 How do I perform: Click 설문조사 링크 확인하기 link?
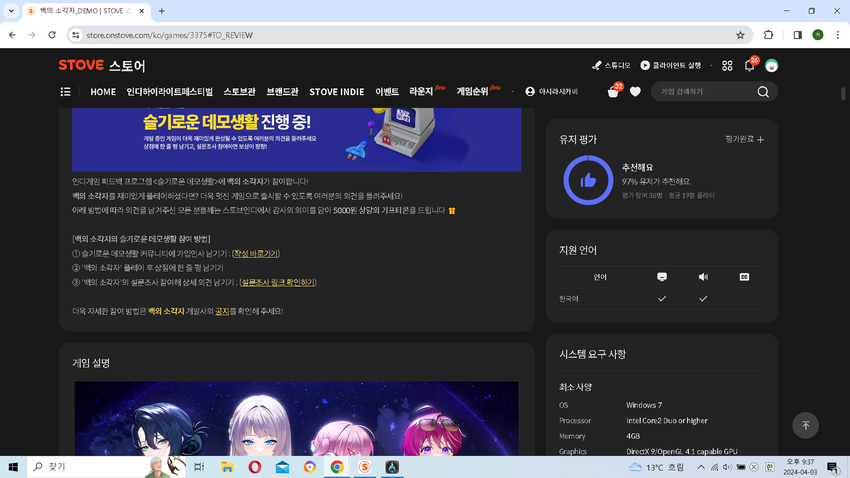278,282
